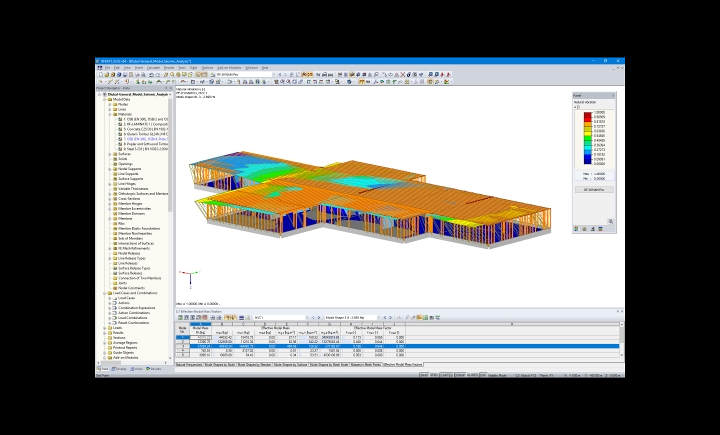Toggle DXF in the status bar

[483, 375]
